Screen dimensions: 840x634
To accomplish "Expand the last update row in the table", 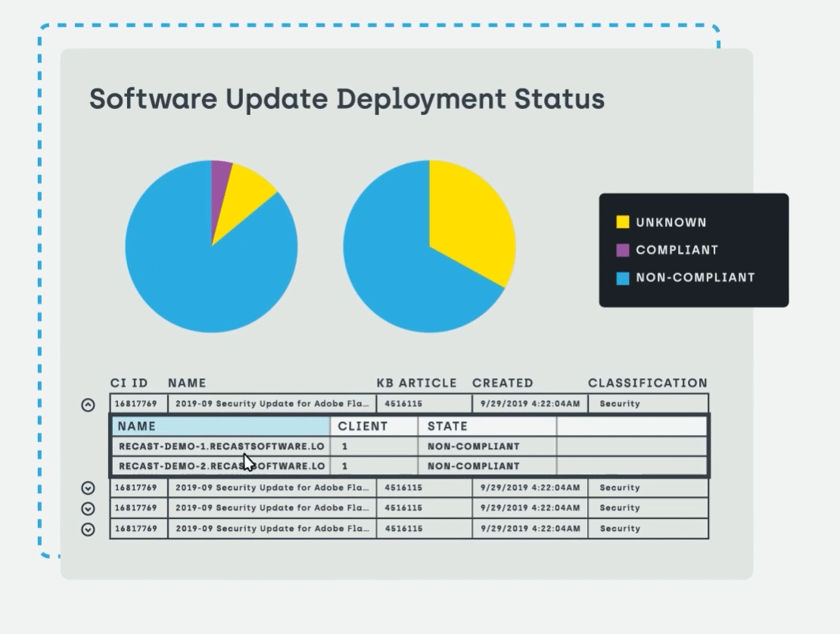I will point(88,529).
